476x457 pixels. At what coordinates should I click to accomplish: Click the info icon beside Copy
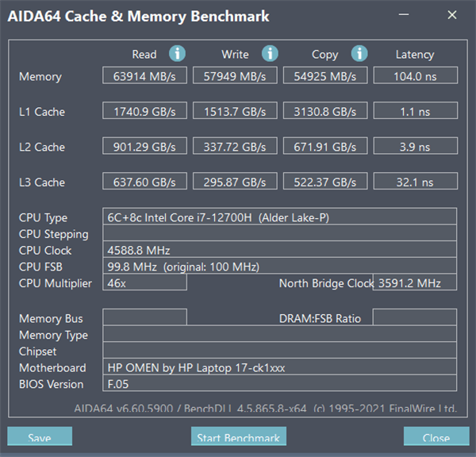click(359, 54)
